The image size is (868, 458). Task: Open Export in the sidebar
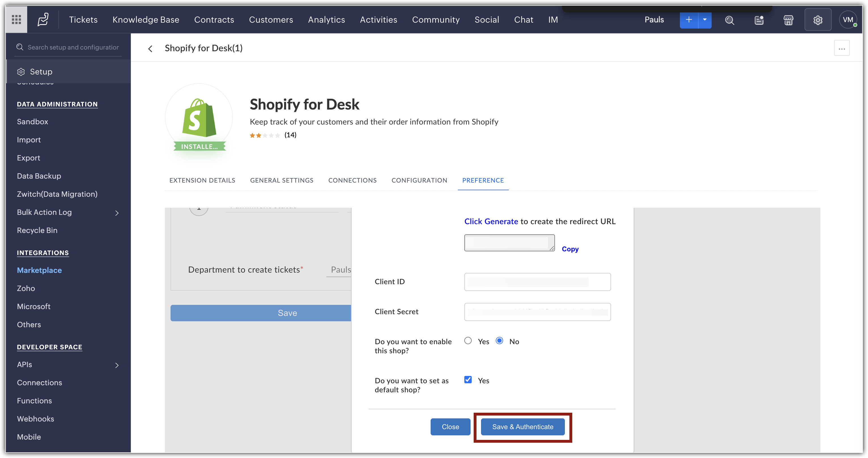point(28,158)
